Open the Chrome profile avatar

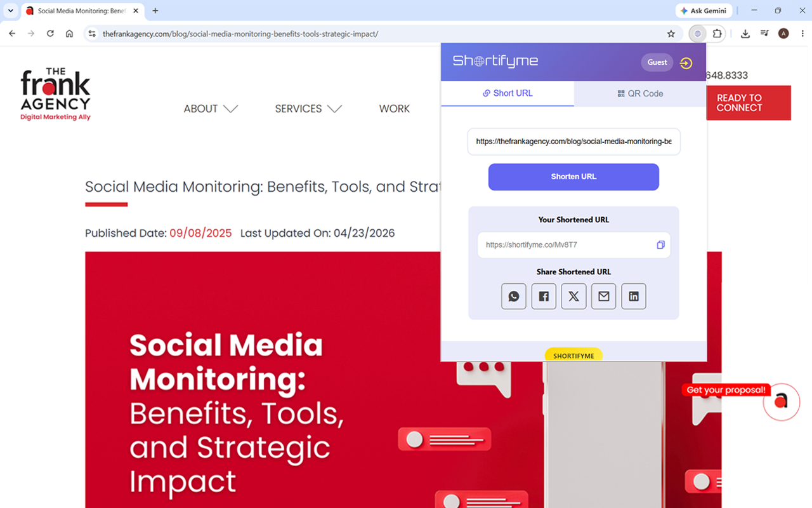point(783,34)
